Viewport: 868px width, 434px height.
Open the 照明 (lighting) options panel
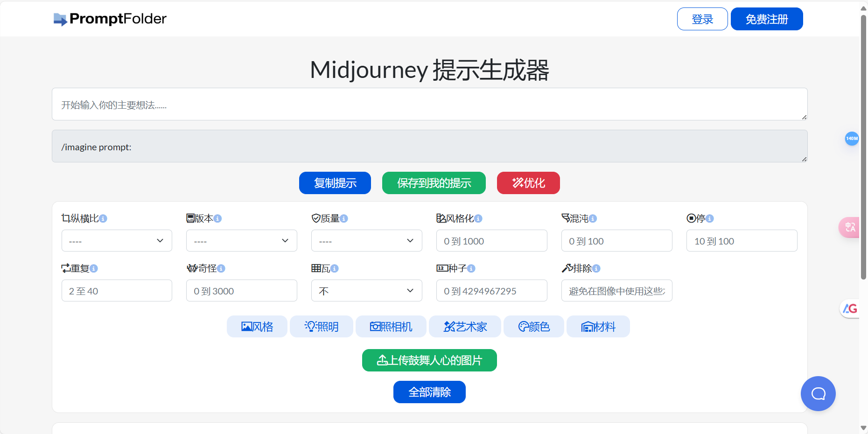321,326
